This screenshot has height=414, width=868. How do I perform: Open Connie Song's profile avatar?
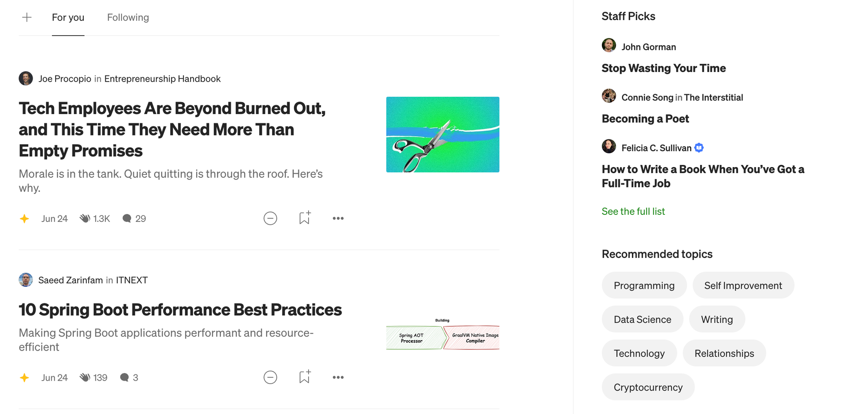tap(609, 96)
